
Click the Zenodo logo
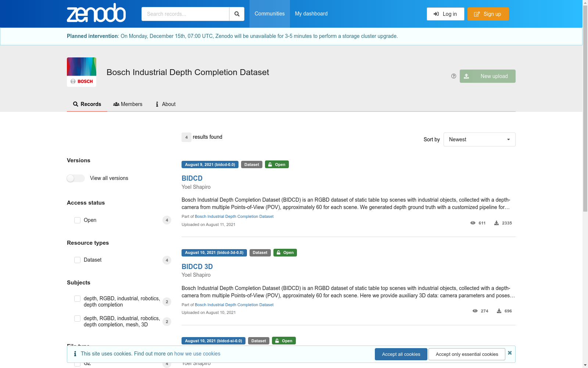coord(96,13)
